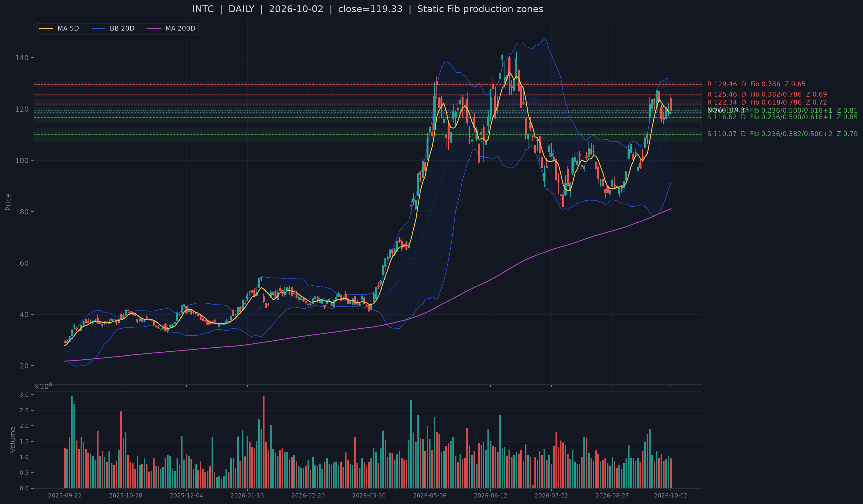Viewport: 863px width, 504px height.
Task: Click the 2026-05-06 date tick label
Action: click(x=430, y=496)
